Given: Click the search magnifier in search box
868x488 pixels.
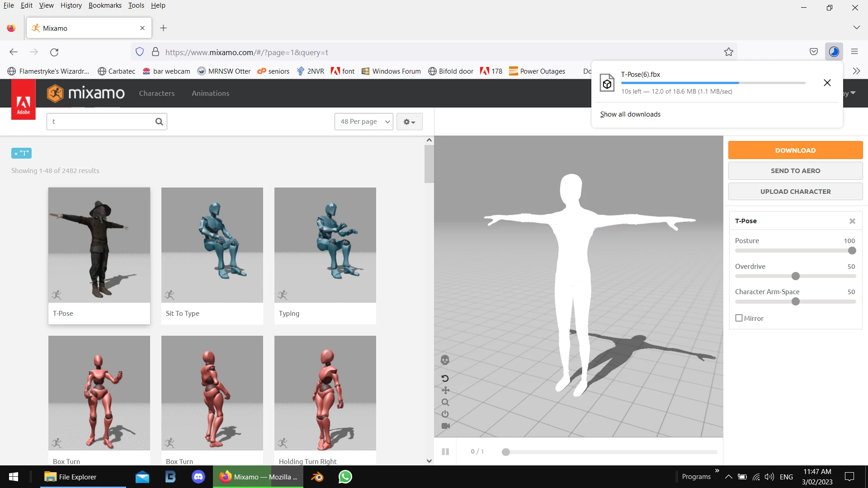Looking at the screenshot, I should point(159,122).
